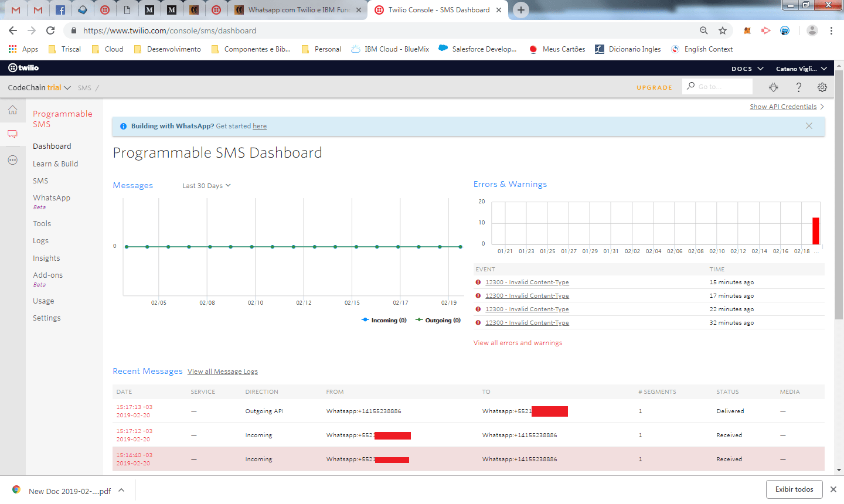Open the Messages chart heading link
The width and height of the screenshot is (844, 504).
pos(132,185)
